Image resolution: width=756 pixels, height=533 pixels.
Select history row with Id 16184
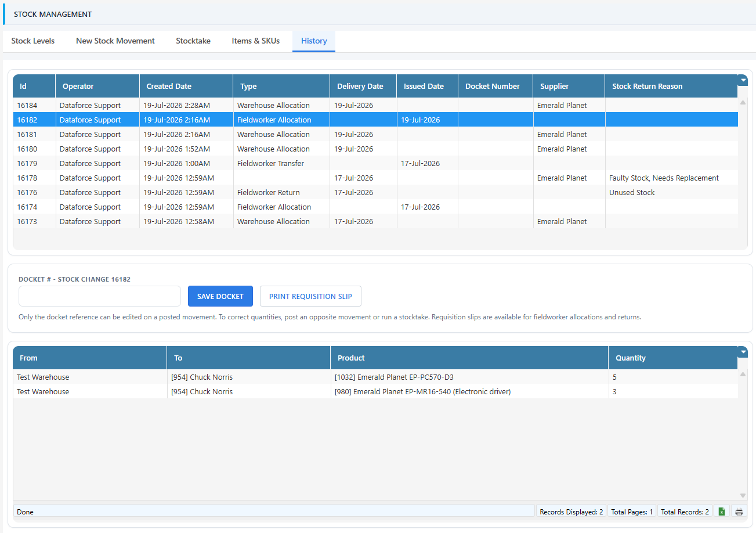(x=375, y=105)
